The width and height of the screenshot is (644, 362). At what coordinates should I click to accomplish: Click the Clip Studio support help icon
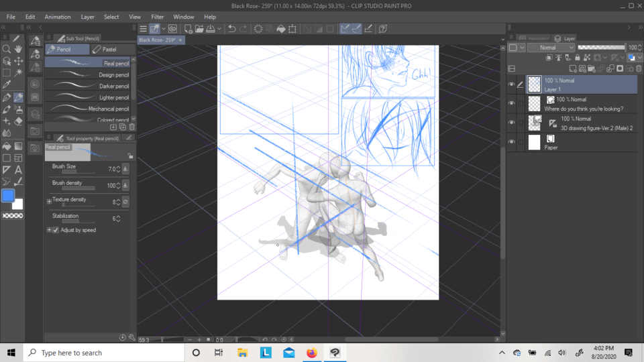pos(383,29)
